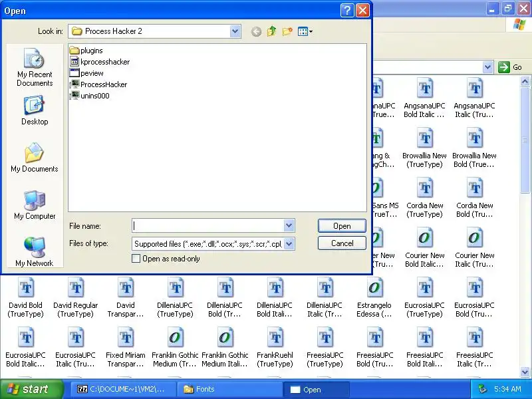Select FreesiaUPC (TrueType) font

(x=325, y=347)
